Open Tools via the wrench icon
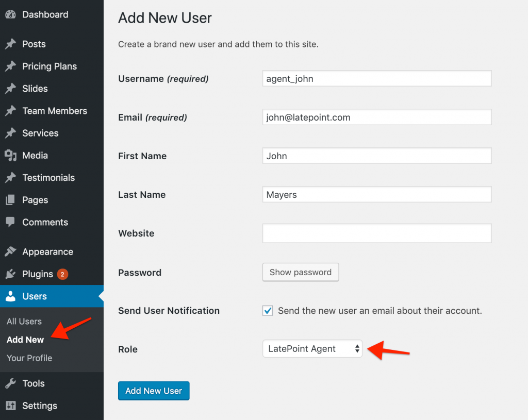The width and height of the screenshot is (528, 420). [x=11, y=383]
